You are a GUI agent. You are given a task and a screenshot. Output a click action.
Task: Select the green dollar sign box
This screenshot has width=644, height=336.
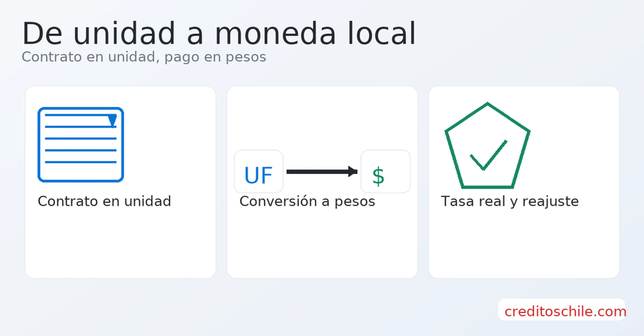coord(385,172)
